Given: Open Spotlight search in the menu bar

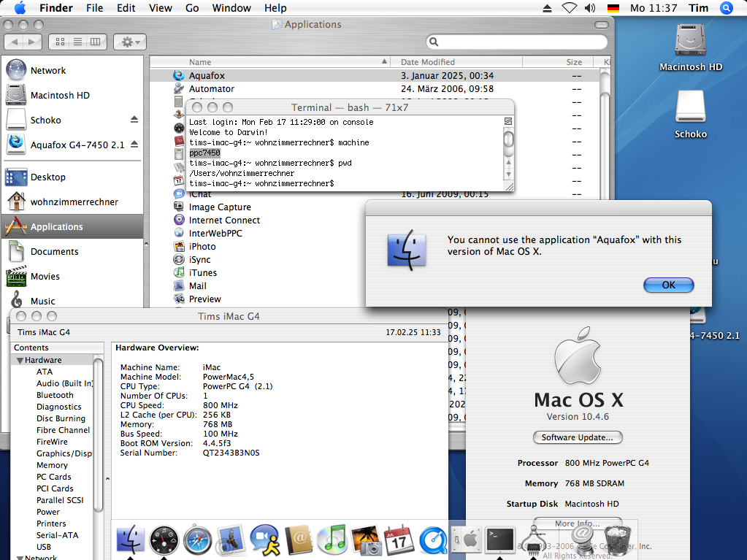Looking at the screenshot, I should [726, 8].
